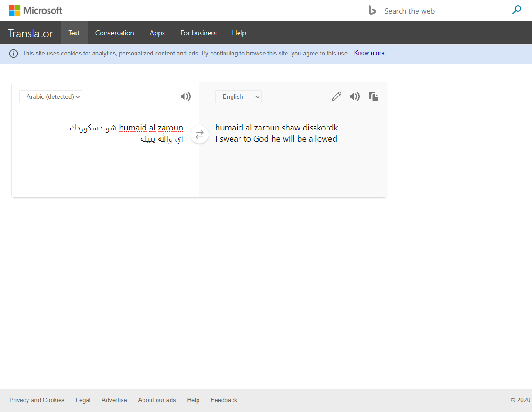532x412 pixels.
Task: Open the English target language dropdown
Action: coord(239,97)
